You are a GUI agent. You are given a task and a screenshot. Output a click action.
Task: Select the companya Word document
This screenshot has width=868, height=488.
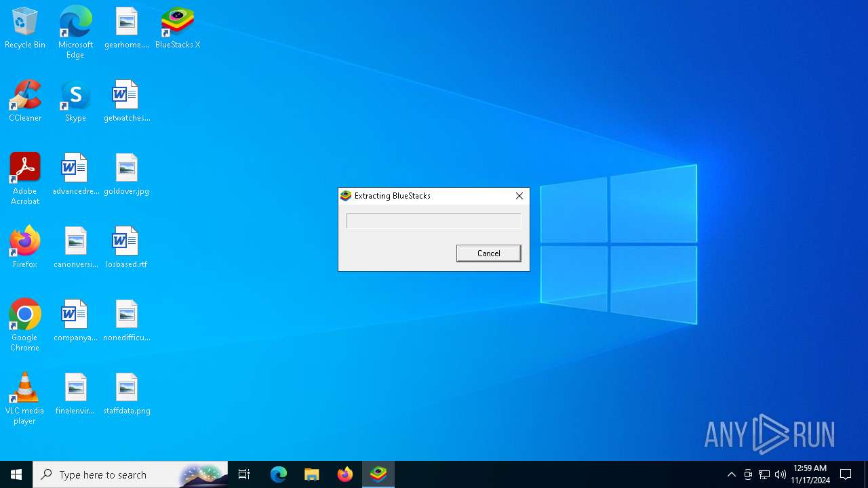(x=75, y=321)
